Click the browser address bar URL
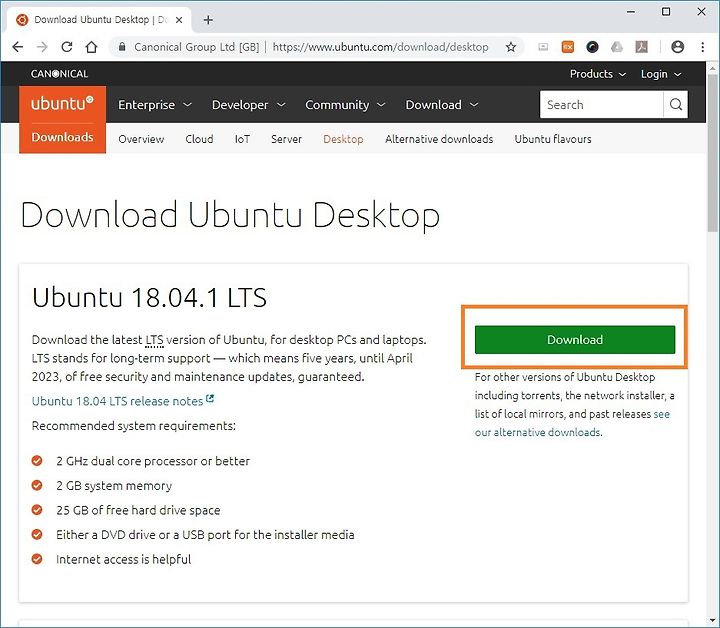Viewport: 720px width, 628px height. pos(380,47)
